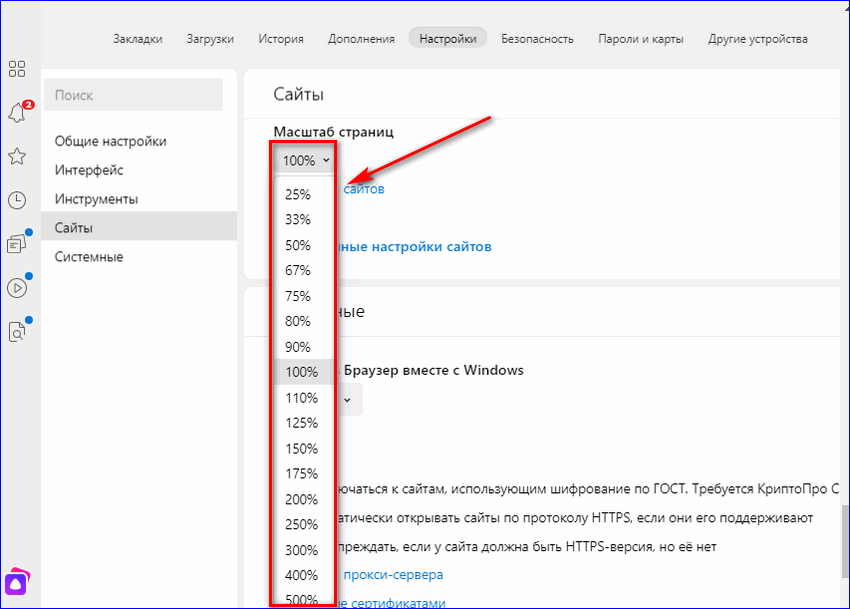Image resolution: width=850 pixels, height=609 pixels.
Task: Open the video play icon in sidebar
Action: click(17, 288)
